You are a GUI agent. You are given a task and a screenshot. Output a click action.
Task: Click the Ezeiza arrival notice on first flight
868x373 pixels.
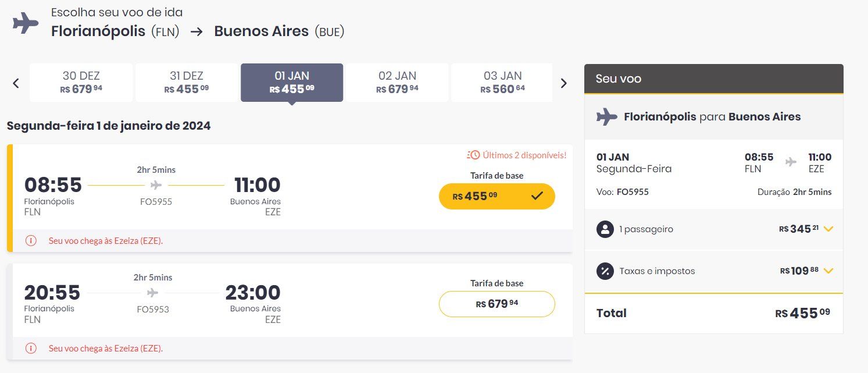tap(106, 241)
